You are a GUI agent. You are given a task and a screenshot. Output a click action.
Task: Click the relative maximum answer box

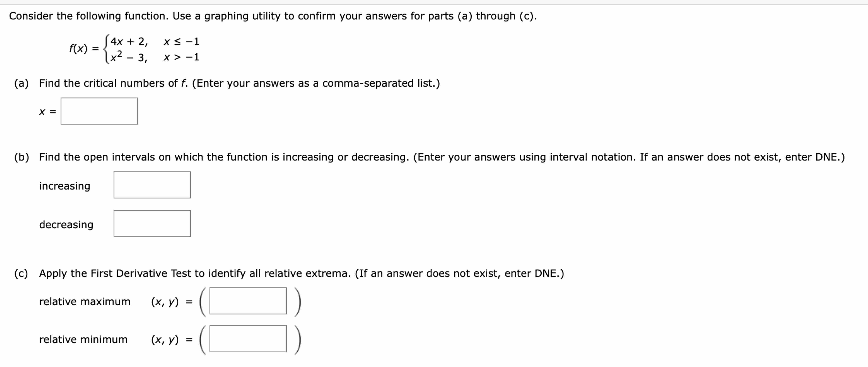(248, 302)
